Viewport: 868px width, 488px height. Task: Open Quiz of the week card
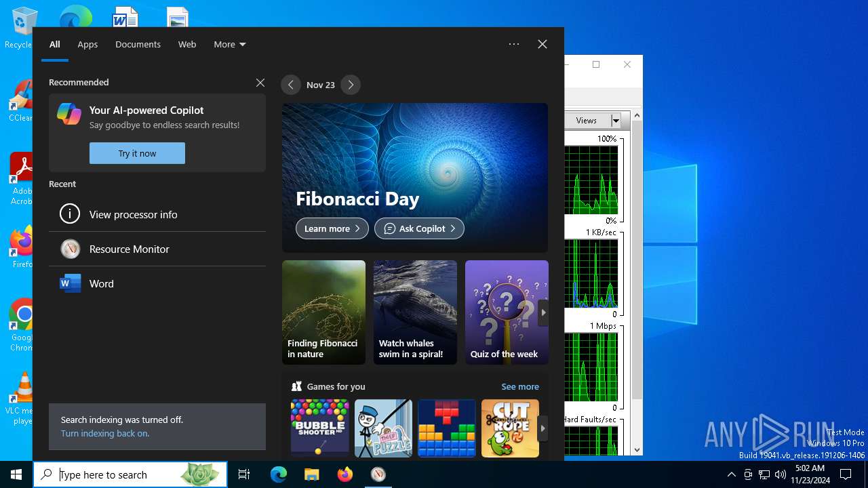pos(507,312)
